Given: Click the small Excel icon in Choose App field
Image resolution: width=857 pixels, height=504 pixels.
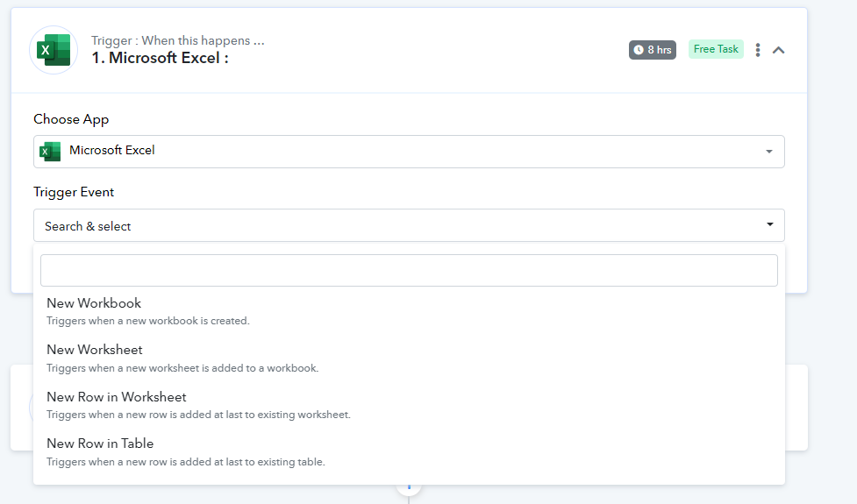Looking at the screenshot, I should pyautogui.click(x=50, y=152).
